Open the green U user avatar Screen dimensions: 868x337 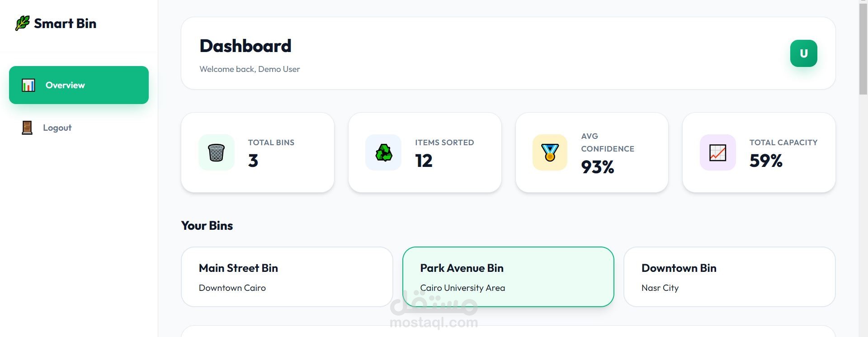click(x=803, y=53)
